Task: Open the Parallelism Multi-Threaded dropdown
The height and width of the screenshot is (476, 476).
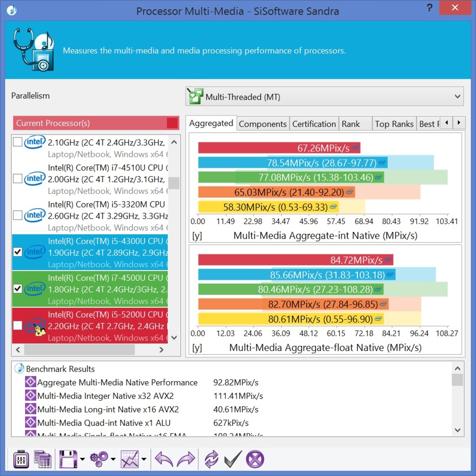Action: (x=325, y=96)
